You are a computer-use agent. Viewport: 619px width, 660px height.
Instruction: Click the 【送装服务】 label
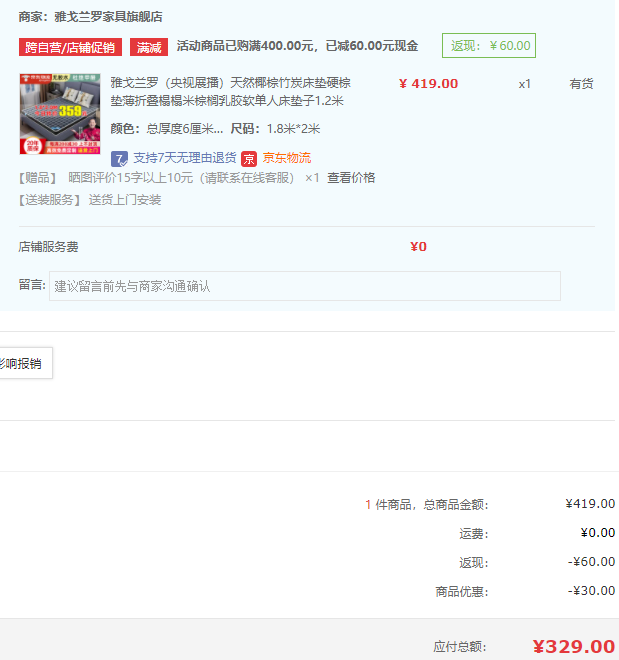tap(50, 200)
